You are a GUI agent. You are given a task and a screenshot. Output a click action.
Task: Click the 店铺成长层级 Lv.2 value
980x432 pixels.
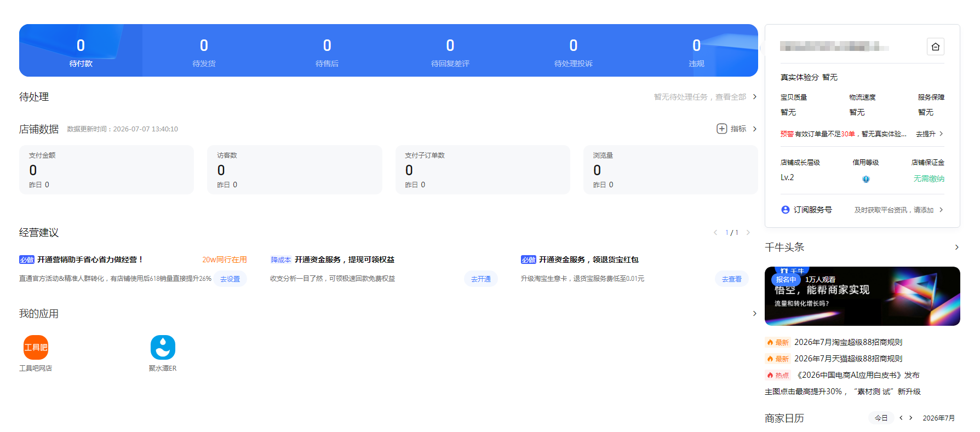(787, 177)
